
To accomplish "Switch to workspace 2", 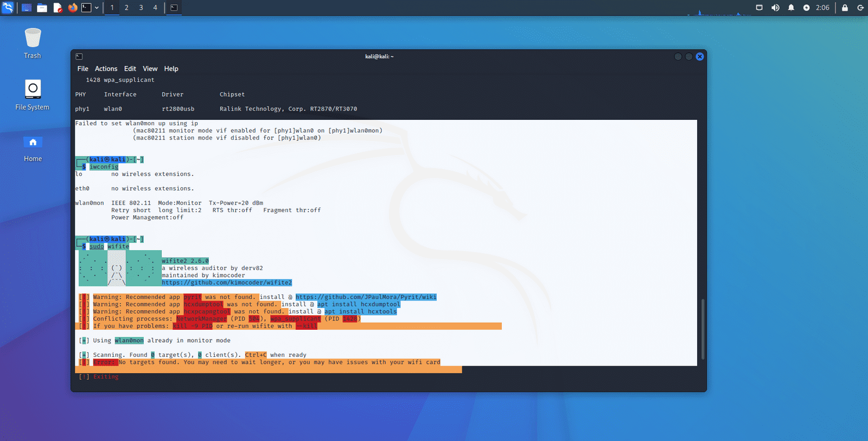I will tap(126, 8).
